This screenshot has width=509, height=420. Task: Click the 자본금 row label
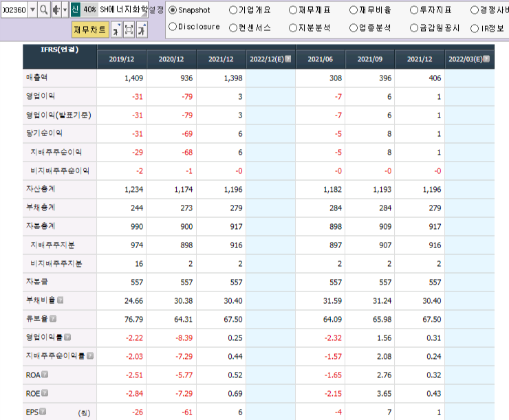pos(36,282)
